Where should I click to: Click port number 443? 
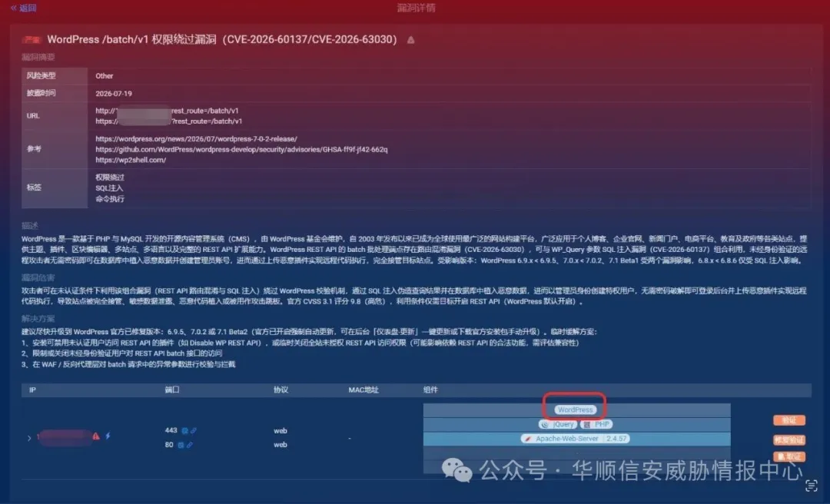171,430
